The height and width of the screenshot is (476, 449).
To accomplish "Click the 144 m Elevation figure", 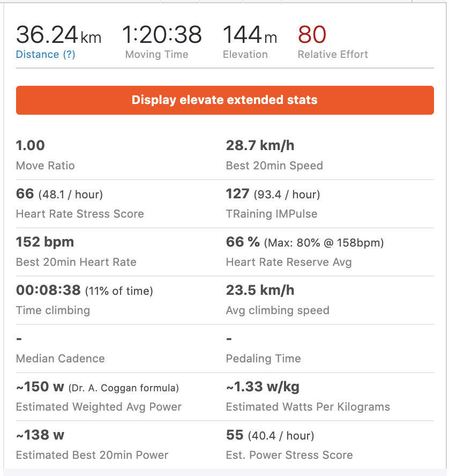I will pos(250,35).
